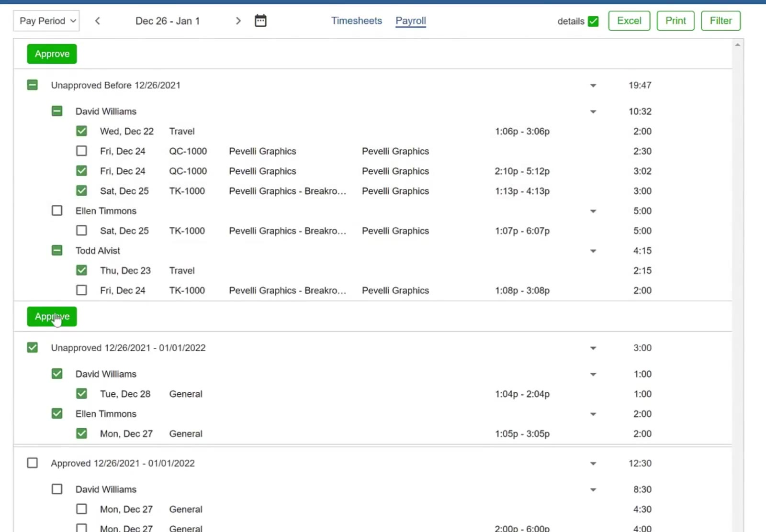Uncheck the Thu, Dec 23 Travel entry
766x532 pixels.
(x=81, y=270)
